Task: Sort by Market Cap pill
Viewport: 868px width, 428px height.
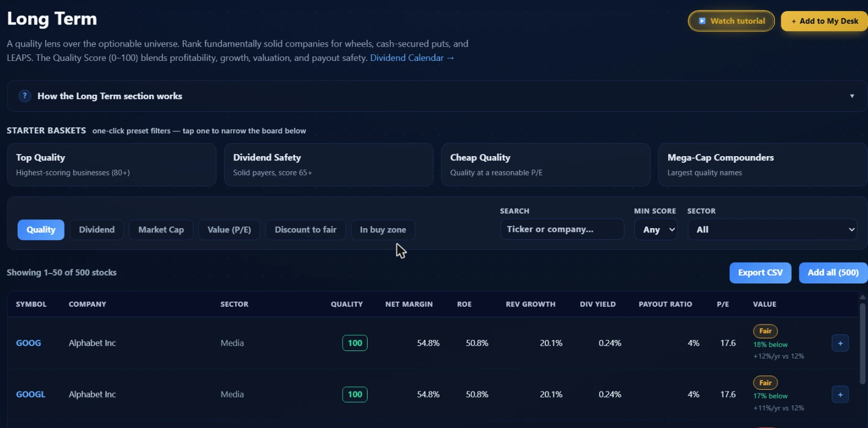Action: 161,230
